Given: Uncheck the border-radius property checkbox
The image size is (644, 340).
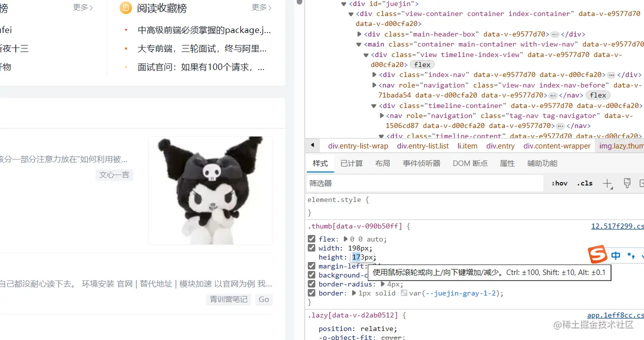Looking at the screenshot, I should [311, 284].
